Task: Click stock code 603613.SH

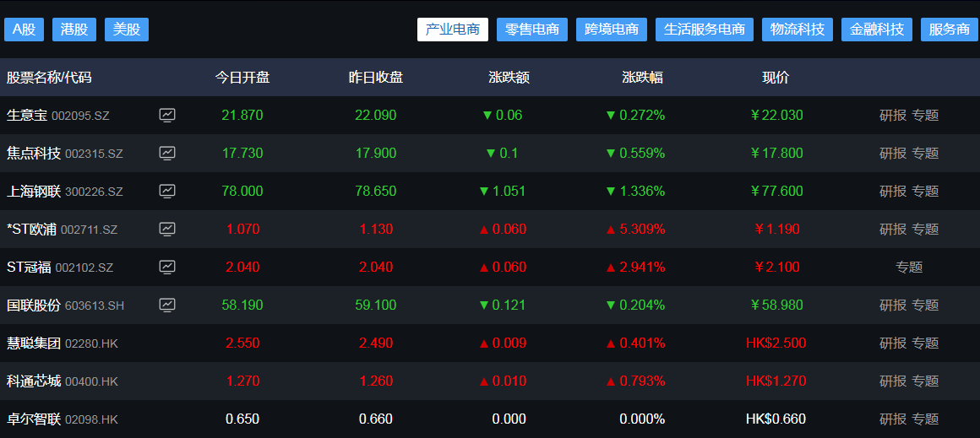Action: pyautogui.click(x=95, y=306)
